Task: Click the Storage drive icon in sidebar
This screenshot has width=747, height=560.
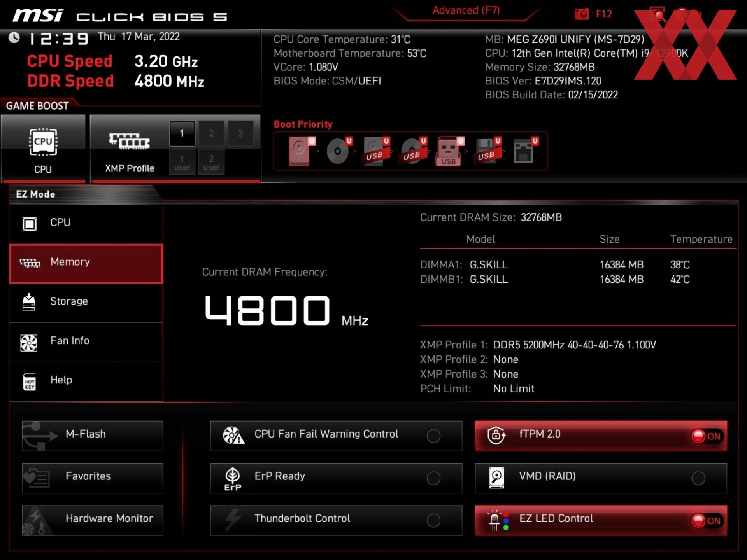Action: click(x=29, y=302)
